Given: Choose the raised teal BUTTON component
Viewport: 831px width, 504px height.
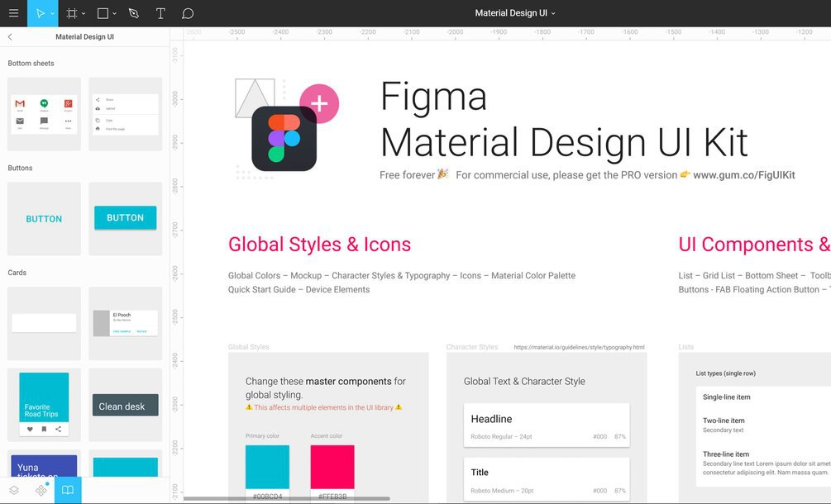Looking at the screenshot, I should point(125,219).
